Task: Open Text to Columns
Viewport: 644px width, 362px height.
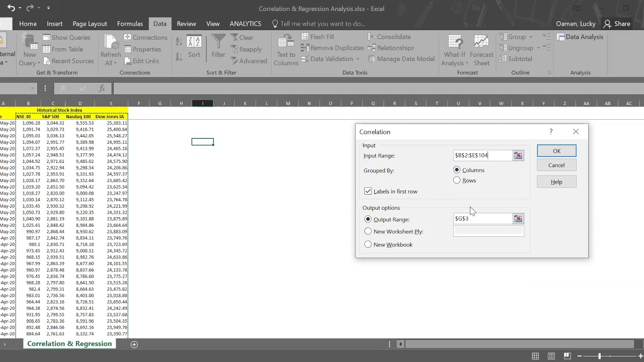Action: coord(286,50)
